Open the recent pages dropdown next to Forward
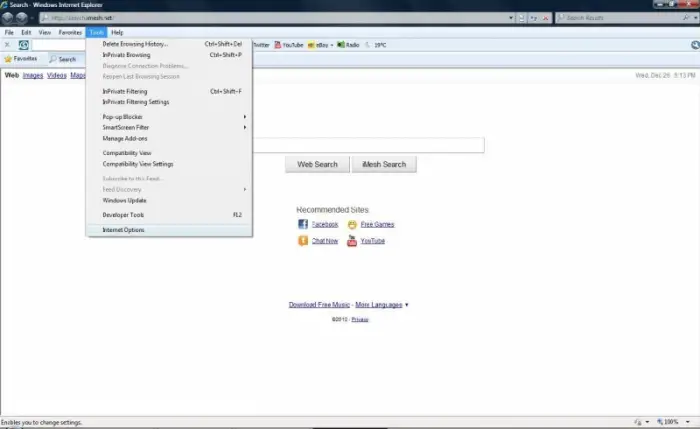This screenshot has width=700, height=429. coord(32,18)
